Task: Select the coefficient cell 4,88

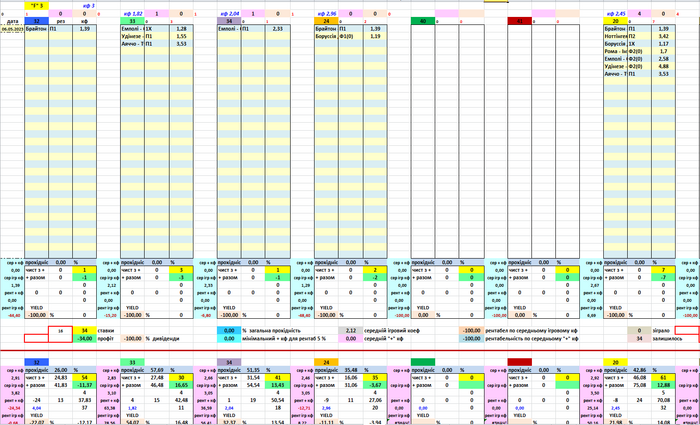Action: [x=663, y=66]
